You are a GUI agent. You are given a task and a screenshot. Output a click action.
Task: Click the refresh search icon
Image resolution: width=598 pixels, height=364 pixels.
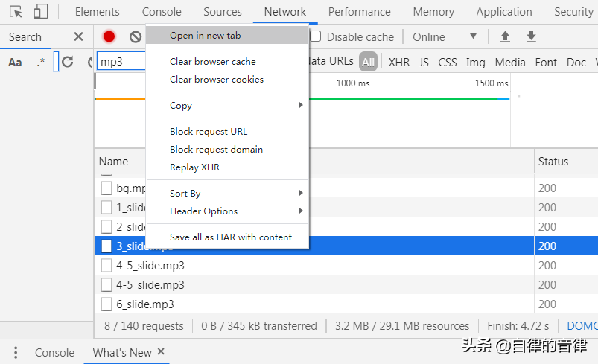[68, 62]
